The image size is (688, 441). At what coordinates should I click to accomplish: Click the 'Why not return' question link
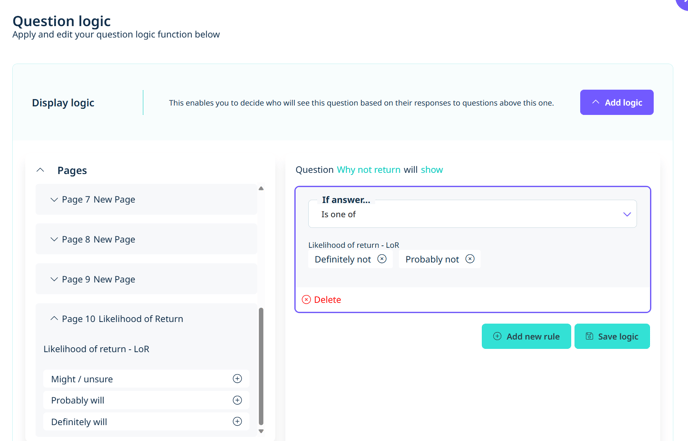pos(368,170)
